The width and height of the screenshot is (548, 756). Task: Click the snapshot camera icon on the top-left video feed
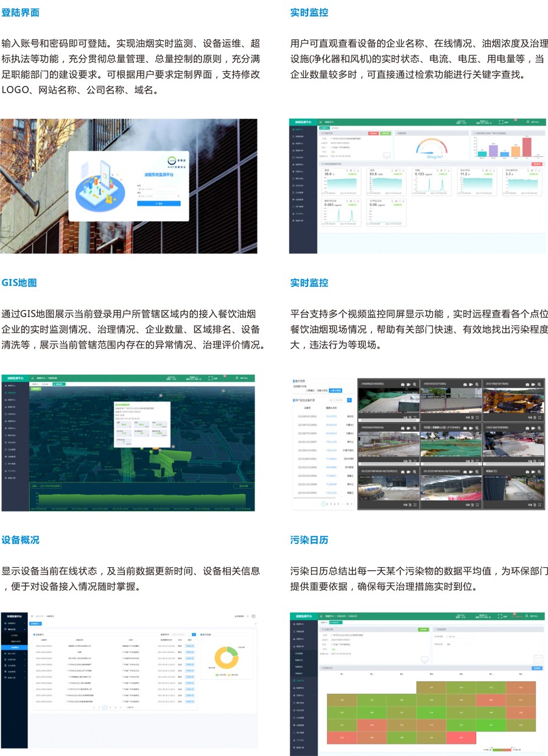(404, 385)
